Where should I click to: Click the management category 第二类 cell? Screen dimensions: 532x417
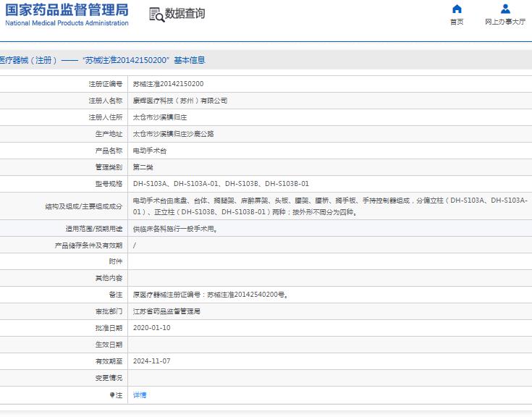click(x=143, y=167)
